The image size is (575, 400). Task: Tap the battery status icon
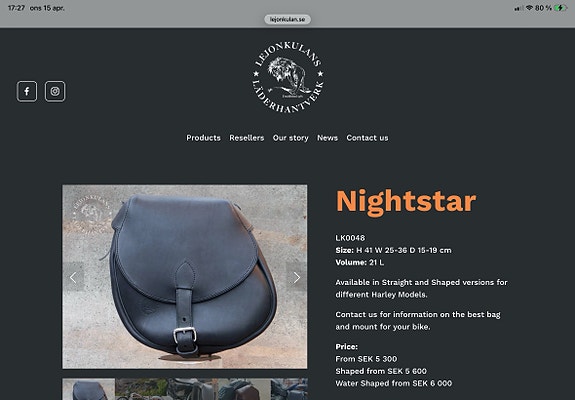561,8
